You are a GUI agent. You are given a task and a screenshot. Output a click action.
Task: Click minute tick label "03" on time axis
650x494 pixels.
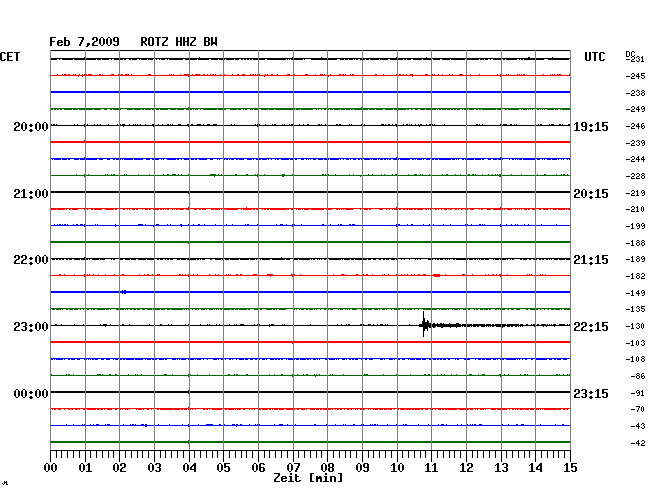coord(154,468)
